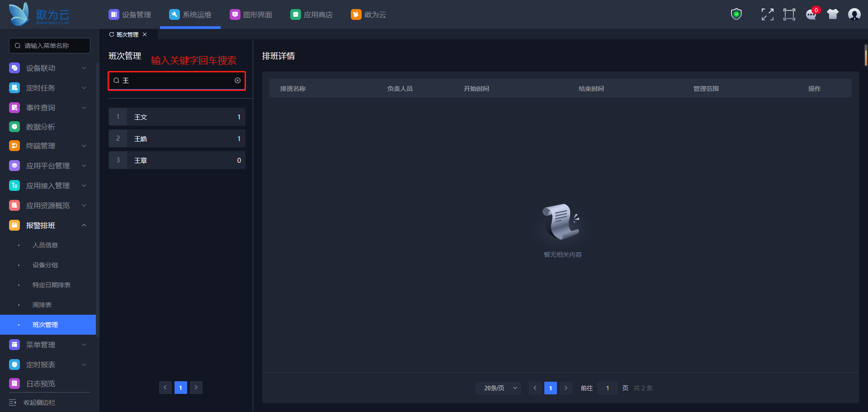The image size is (868, 412).
Task: Expand the 应用接入管理 menu chevron
Action: tap(84, 185)
